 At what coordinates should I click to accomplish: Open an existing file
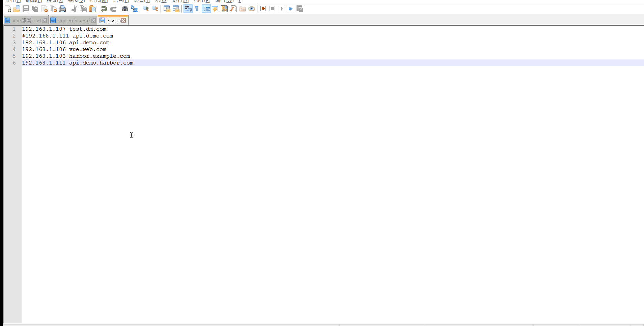pyautogui.click(x=17, y=9)
